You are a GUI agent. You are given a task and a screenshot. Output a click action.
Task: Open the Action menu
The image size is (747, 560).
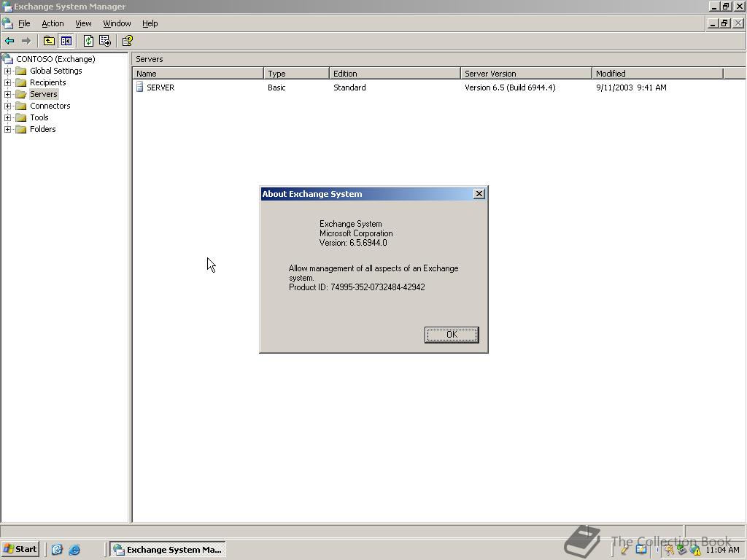tap(53, 23)
